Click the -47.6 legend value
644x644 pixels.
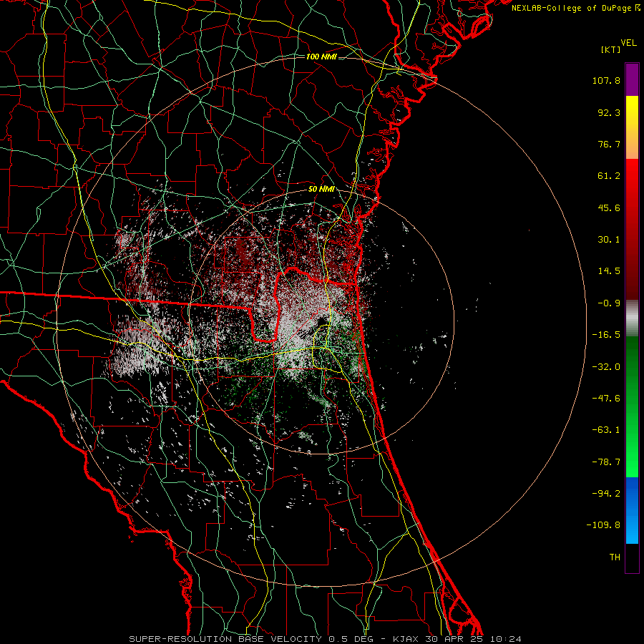tap(606, 399)
